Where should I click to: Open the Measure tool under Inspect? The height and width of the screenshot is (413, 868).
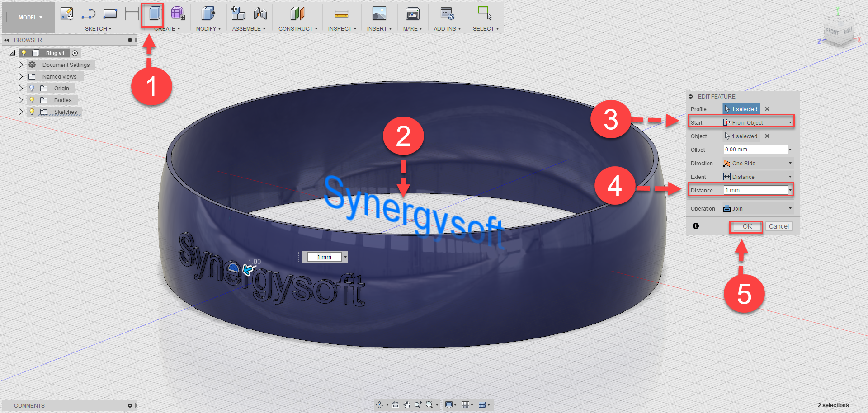point(342,14)
